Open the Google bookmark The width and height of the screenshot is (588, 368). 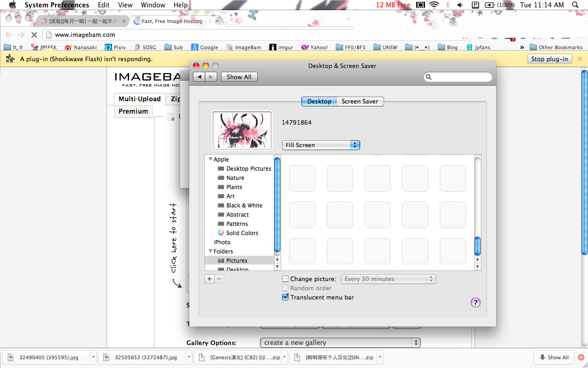pyautogui.click(x=205, y=47)
